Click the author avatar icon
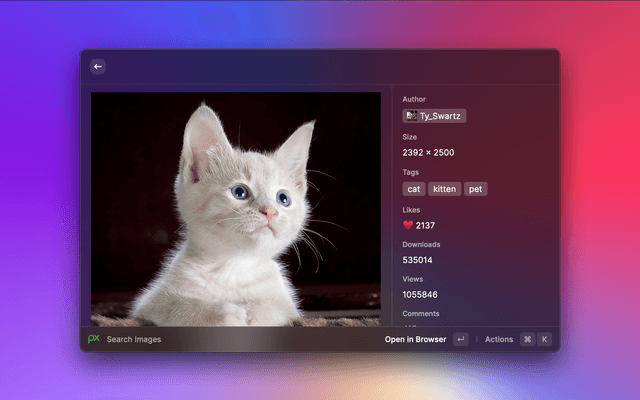This screenshot has width=640, height=400. tap(411, 116)
